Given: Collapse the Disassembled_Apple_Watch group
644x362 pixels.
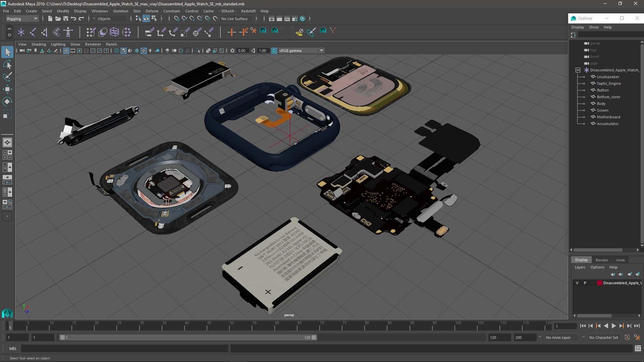Looking at the screenshot, I should (x=578, y=70).
